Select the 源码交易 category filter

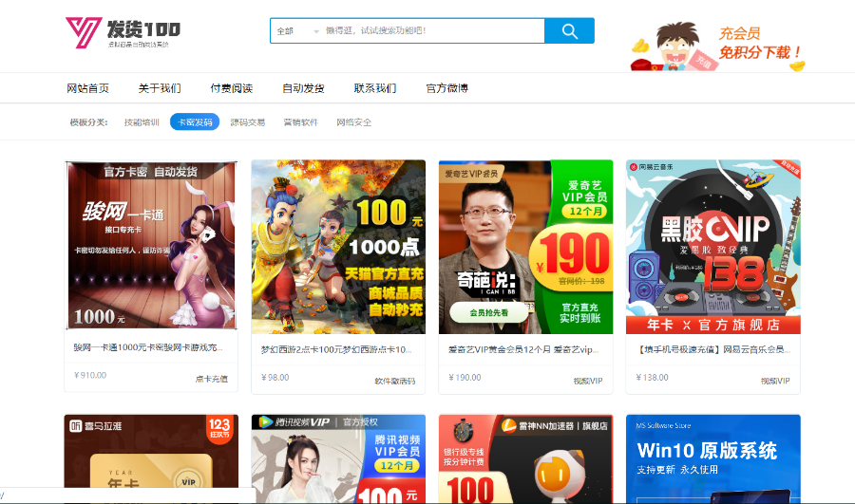coord(248,122)
